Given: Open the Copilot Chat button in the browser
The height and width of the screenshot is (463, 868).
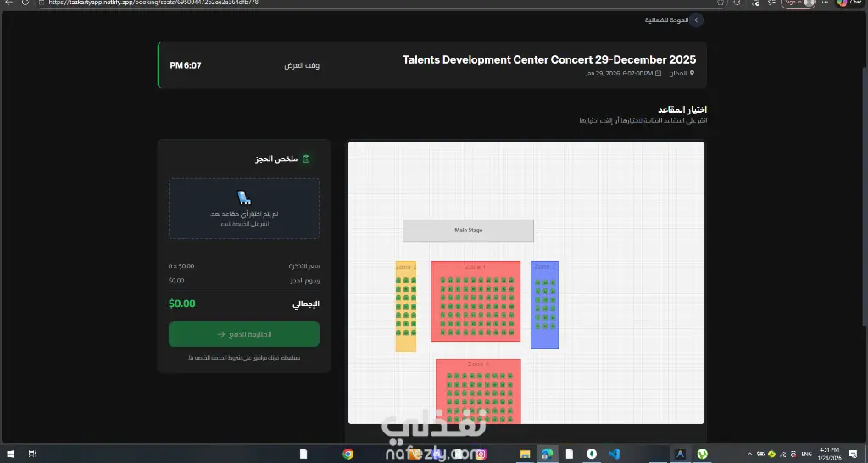Looking at the screenshot, I should (851, 3).
